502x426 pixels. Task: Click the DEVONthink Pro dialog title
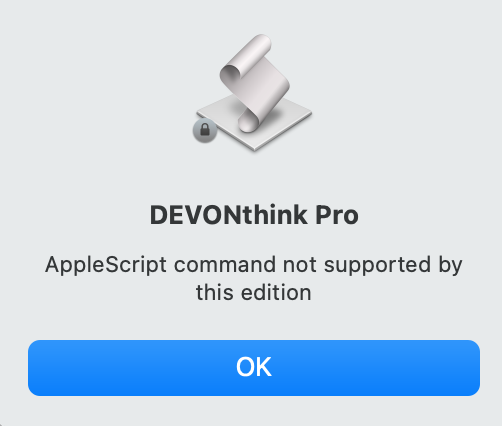pos(254,215)
